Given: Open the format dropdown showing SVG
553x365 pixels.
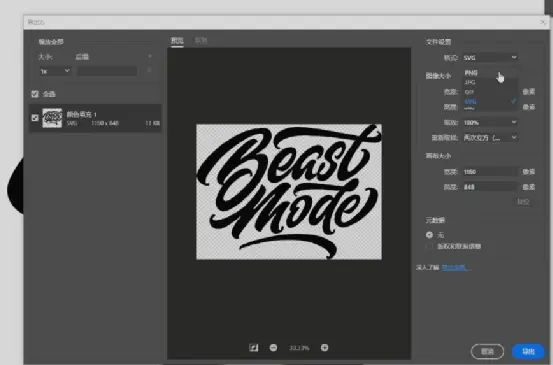Looking at the screenshot, I should point(490,57).
